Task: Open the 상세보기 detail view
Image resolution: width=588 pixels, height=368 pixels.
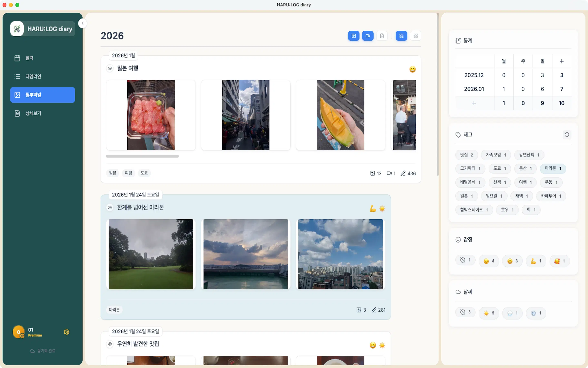Action: 42,113
